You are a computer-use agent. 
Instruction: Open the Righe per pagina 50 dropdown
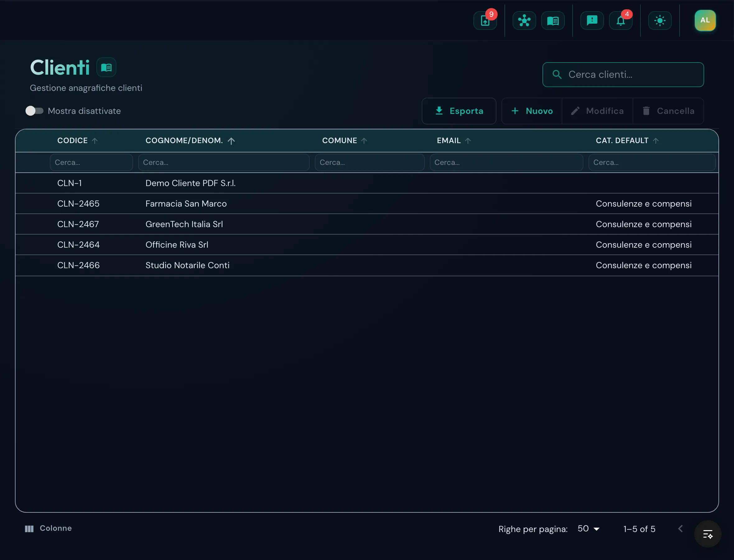(588, 529)
